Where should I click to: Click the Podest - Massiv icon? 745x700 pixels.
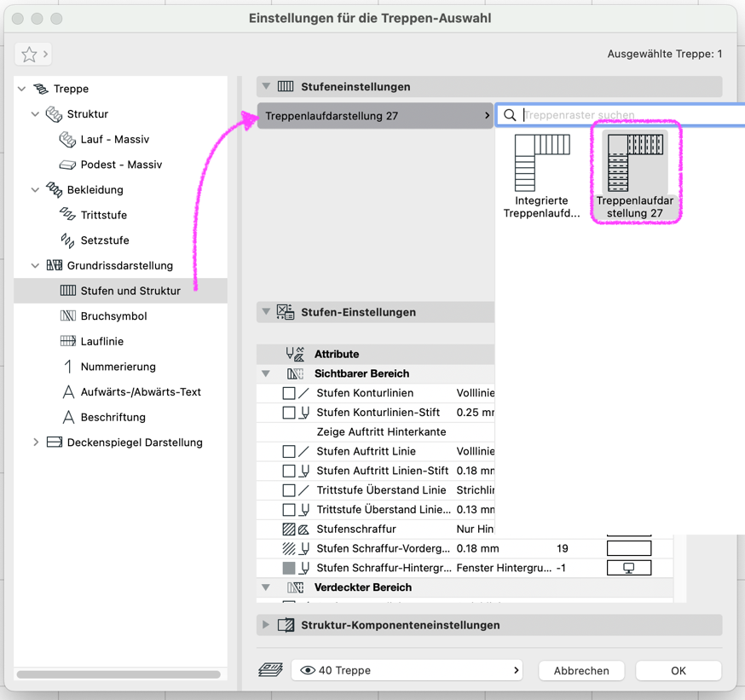point(67,165)
